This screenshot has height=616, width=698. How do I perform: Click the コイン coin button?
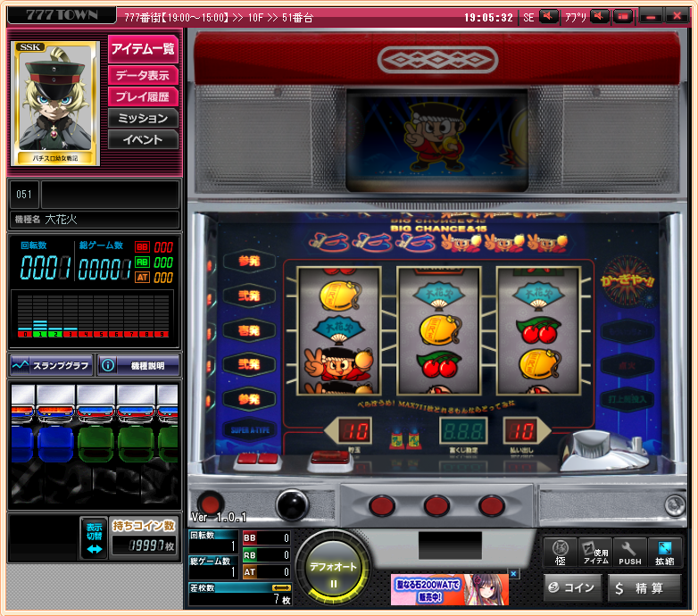point(571,587)
